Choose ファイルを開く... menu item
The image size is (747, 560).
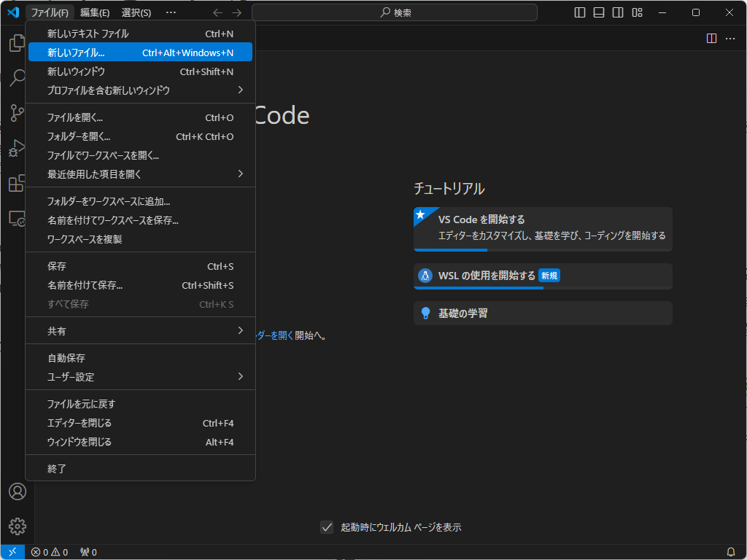pos(140,117)
